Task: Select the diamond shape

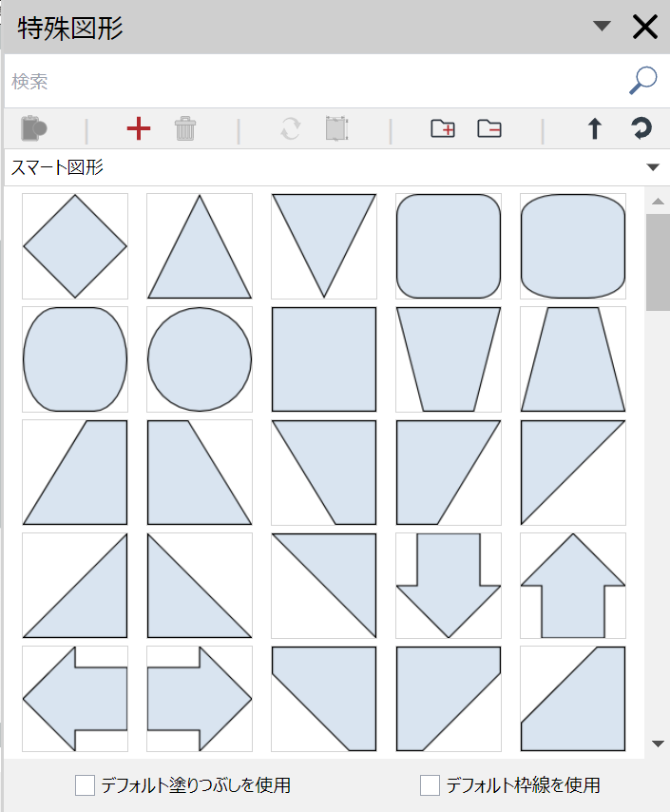Action: (75, 246)
